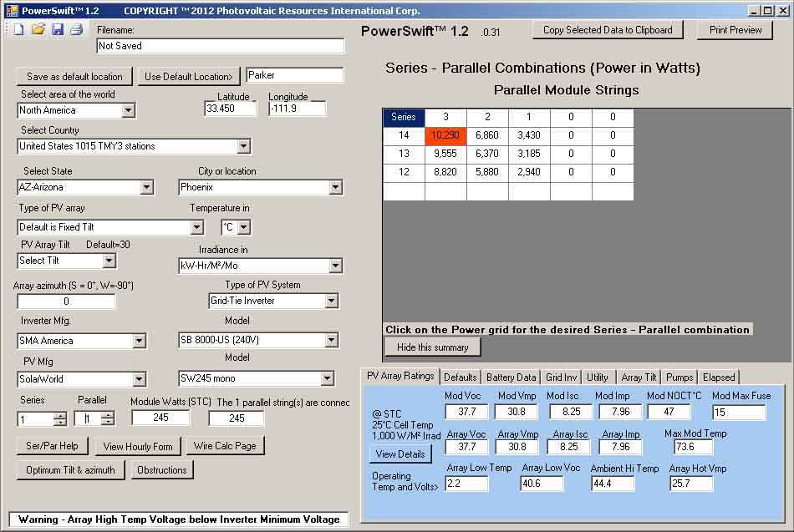Click the Array Low Temp field
The height and width of the screenshot is (532, 794).
coord(467,484)
